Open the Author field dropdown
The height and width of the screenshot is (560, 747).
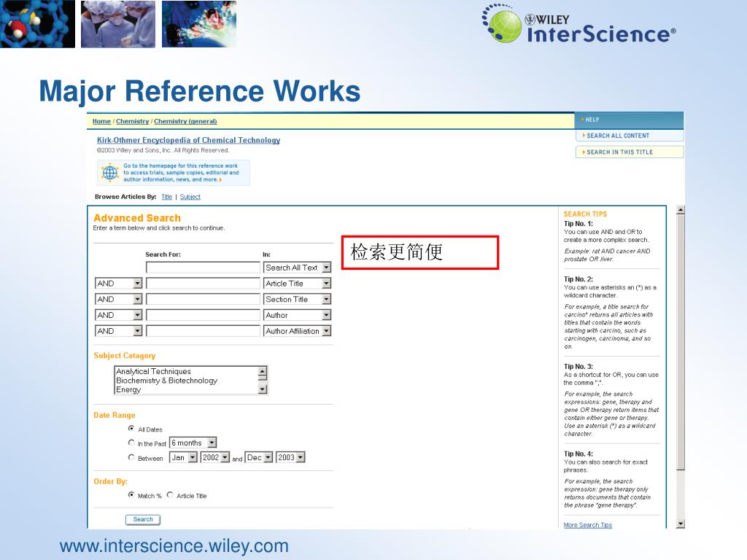coord(298,315)
